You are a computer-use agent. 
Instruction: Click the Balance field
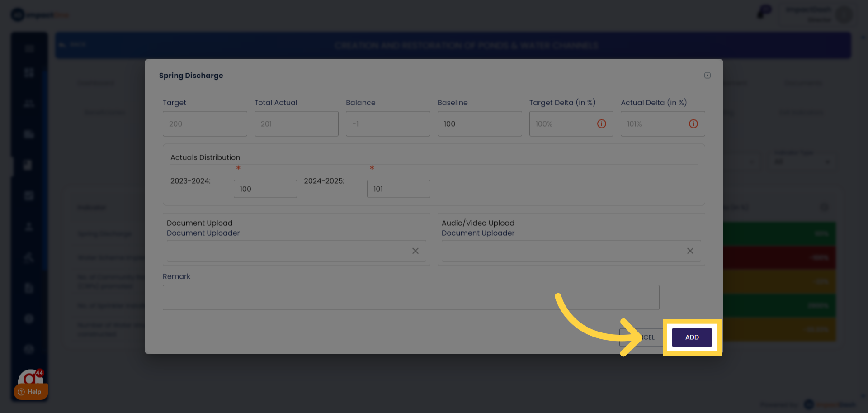pos(387,124)
